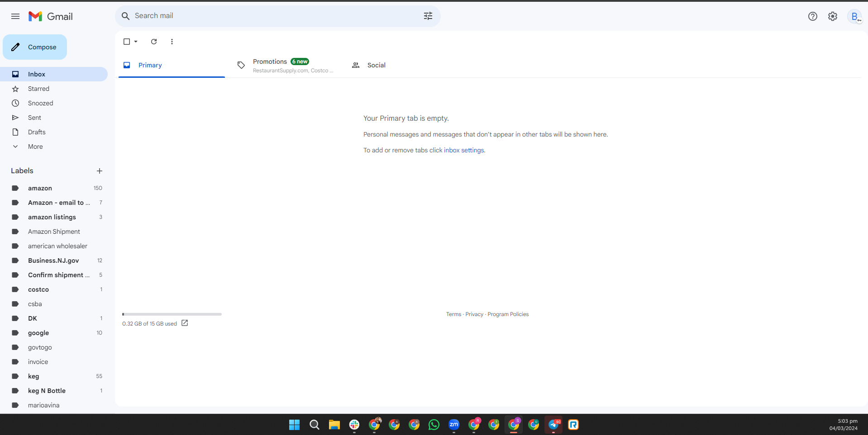Viewport: 868px width, 435px height.
Task: Switch to the Promotions tab
Action: (x=285, y=65)
